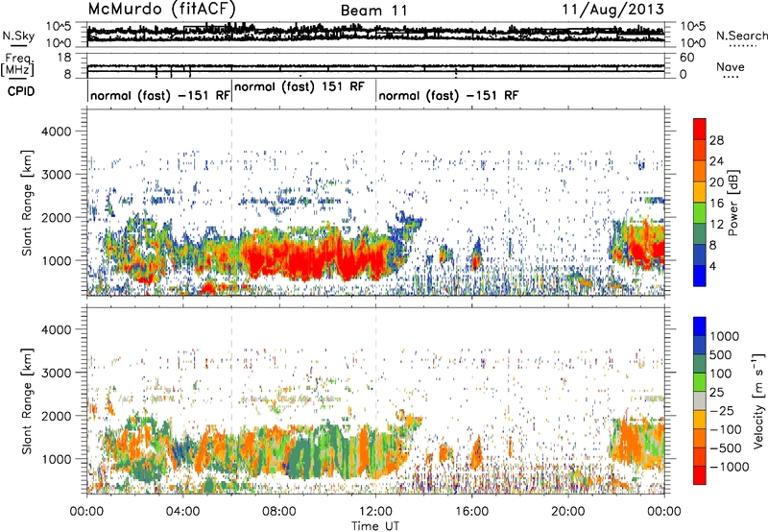Click the 'N.Sky' legend label
Viewport: 768px width, 532px height.
pos(18,36)
